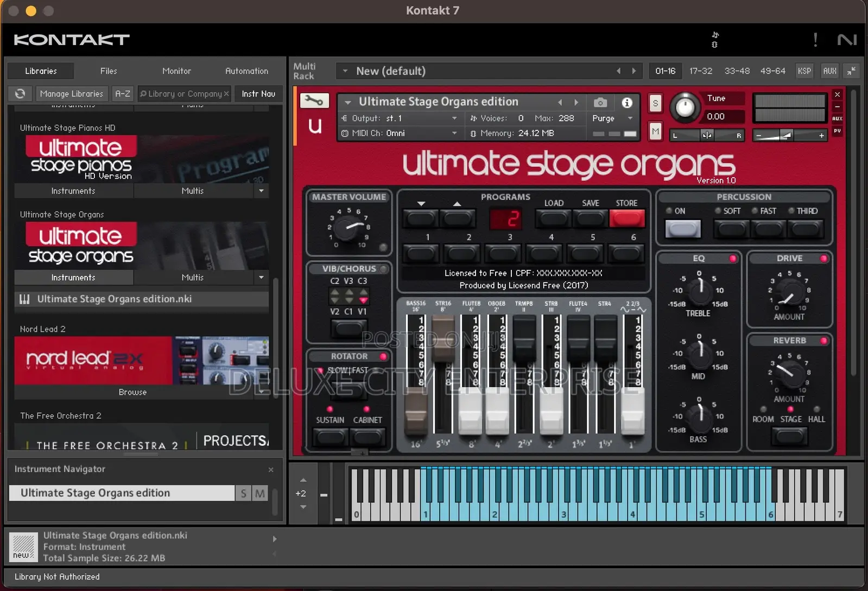The image size is (868, 591).
Task: Toggle the CABINET button
Action: pos(368,437)
